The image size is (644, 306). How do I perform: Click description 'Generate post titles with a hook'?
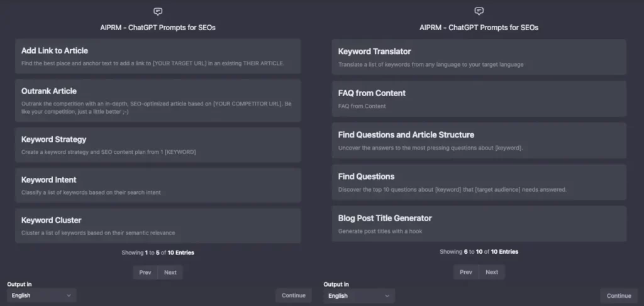(380, 231)
